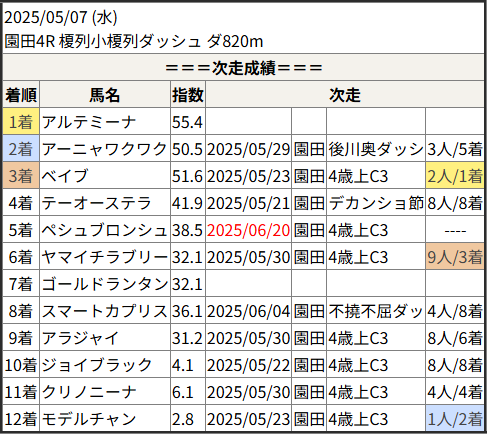487x434 pixels.
Task: Click the 指数 column header
Action: (188, 95)
